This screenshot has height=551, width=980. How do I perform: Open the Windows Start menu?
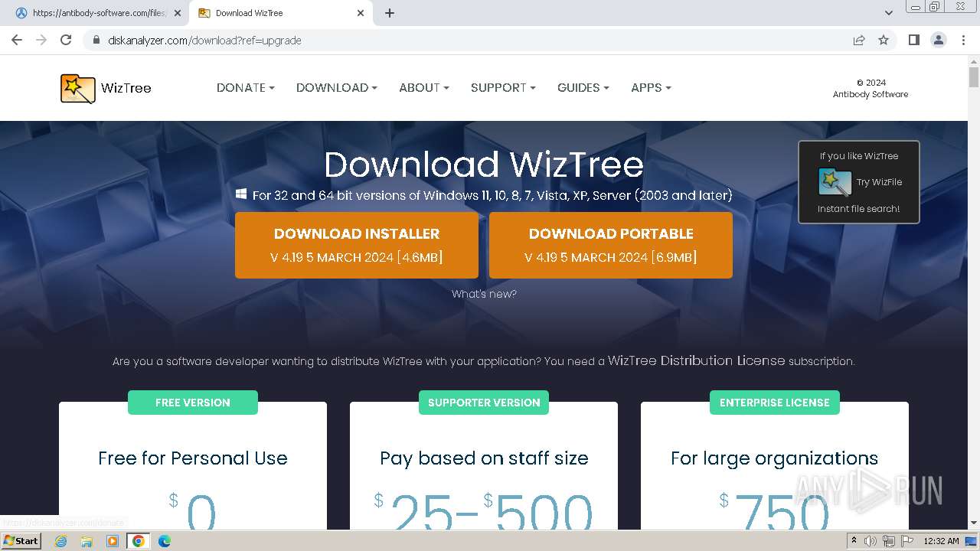coord(21,541)
